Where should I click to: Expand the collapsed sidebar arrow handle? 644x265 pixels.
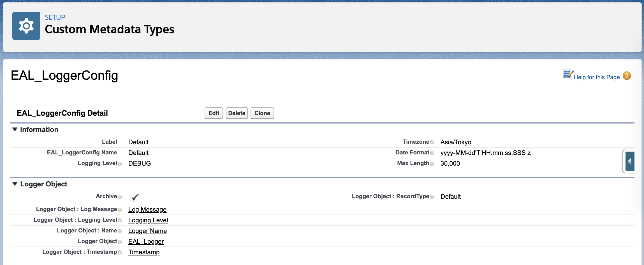pyautogui.click(x=630, y=161)
